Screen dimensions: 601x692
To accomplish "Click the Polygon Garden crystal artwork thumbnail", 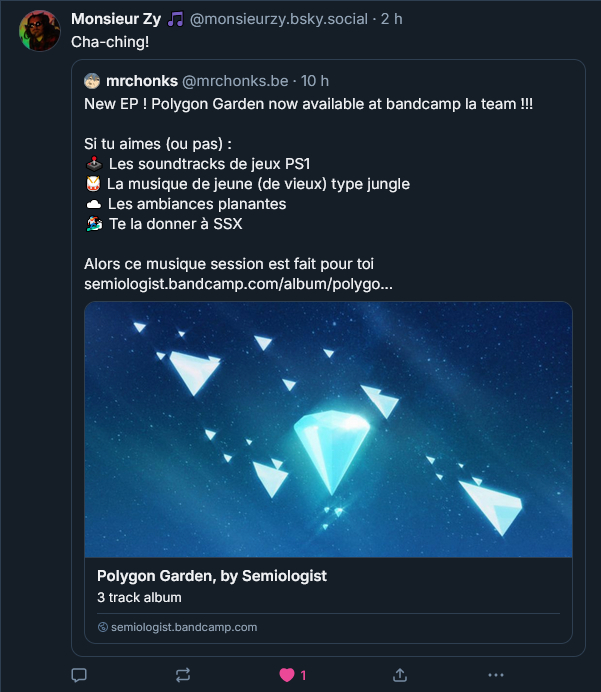I will [x=328, y=429].
